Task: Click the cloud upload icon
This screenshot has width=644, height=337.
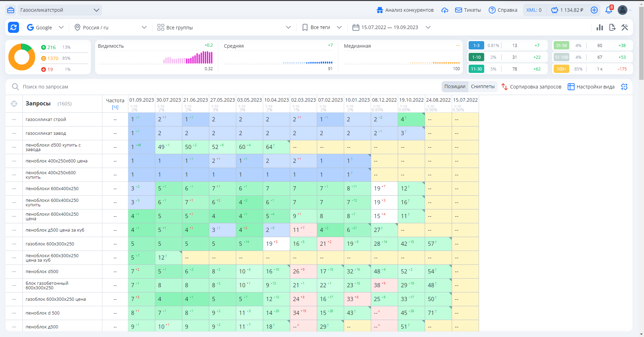Action: pyautogui.click(x=445, y=10)
